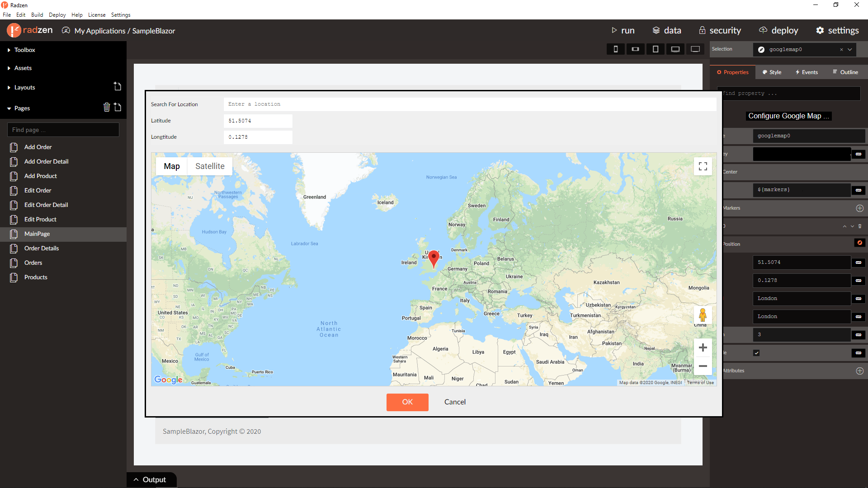Bind the 51.5074 latitude link icon
This screenshot has height=488, width=868.
point(859,263)
